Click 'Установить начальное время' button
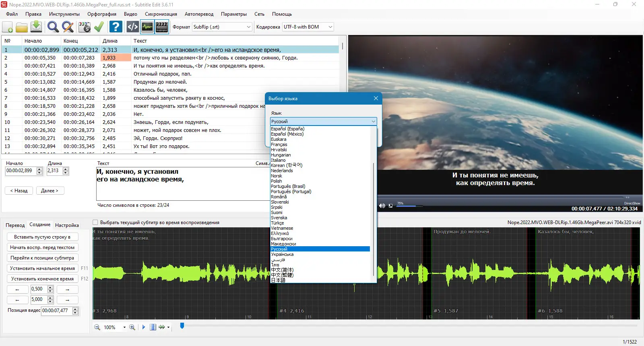 click(x=42, y=268)
